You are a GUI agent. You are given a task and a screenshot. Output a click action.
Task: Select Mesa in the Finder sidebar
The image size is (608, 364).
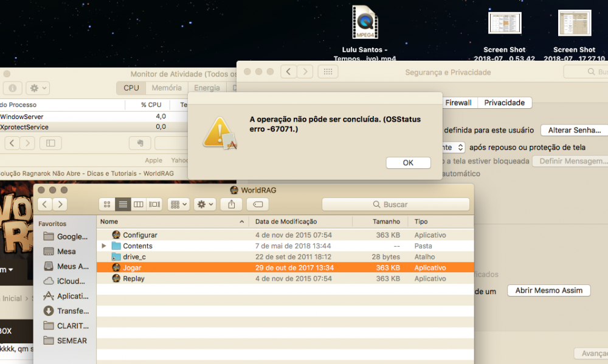pyautogui.click(x=64, y=251)
